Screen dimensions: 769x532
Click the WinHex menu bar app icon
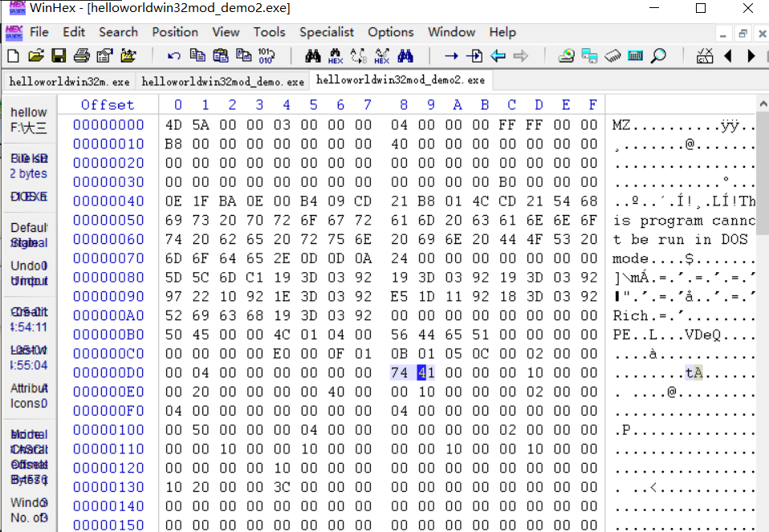click(x=14, y=33)
